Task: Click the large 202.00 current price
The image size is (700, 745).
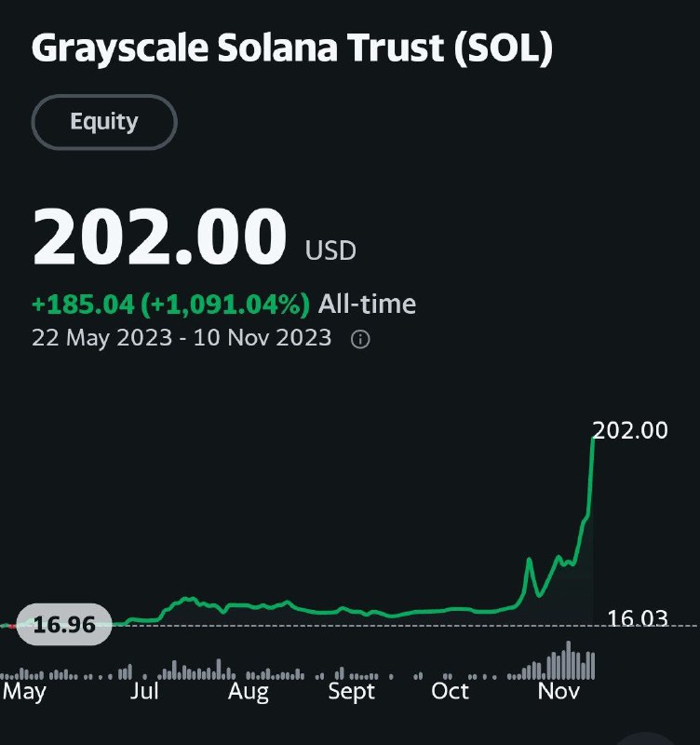Action: pos(159,237)
